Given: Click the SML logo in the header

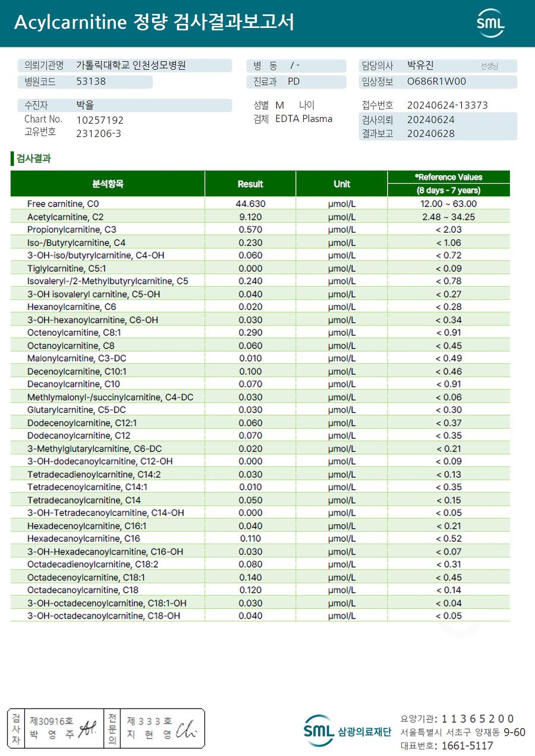Looking at the screenshot, I should click(x=490, y=23).
